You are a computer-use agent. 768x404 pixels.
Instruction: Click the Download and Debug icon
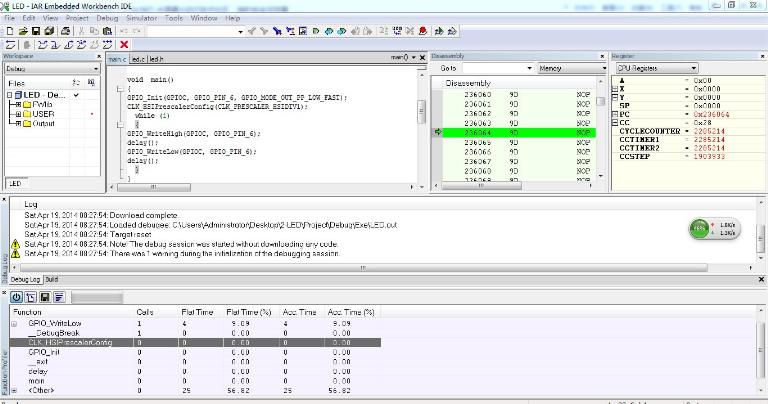(x=439, y=31)
